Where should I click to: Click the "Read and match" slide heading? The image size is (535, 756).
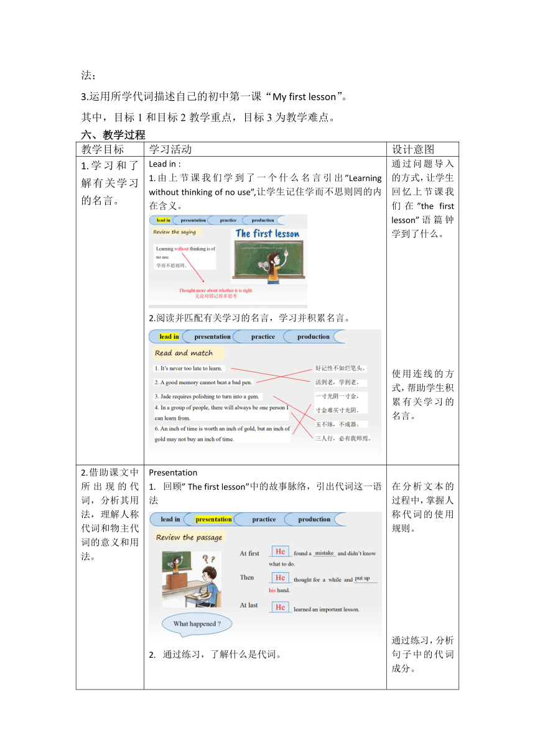[x=184, y=353]
